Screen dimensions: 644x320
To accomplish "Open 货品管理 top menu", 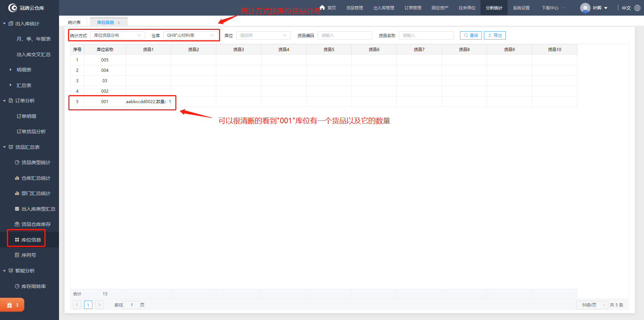I will [x=354, y=8].
